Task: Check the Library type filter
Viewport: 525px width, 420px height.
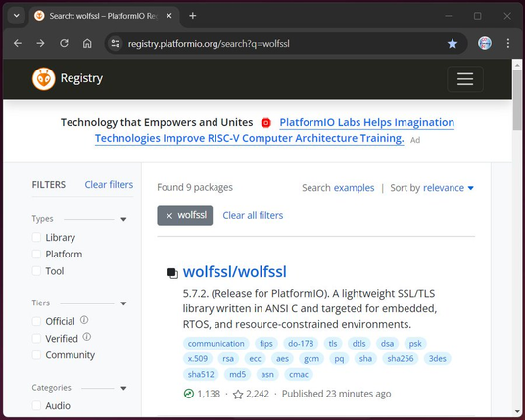Action: coord(36,237)
